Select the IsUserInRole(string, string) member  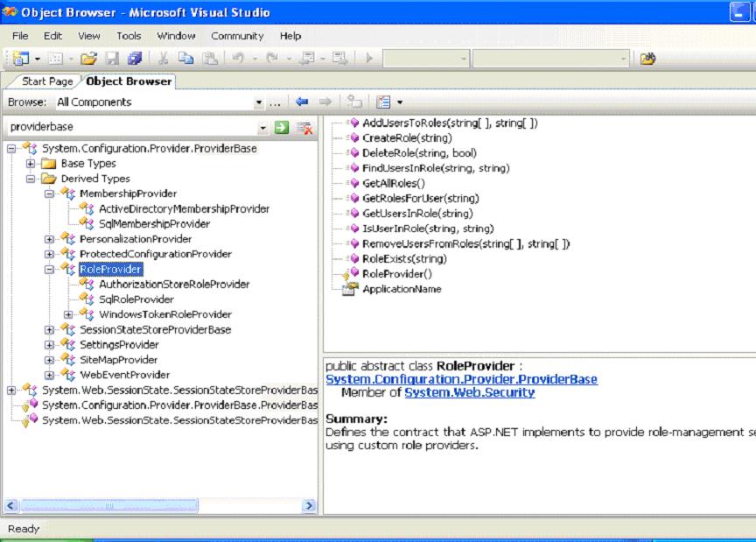[x=428, y=229]
